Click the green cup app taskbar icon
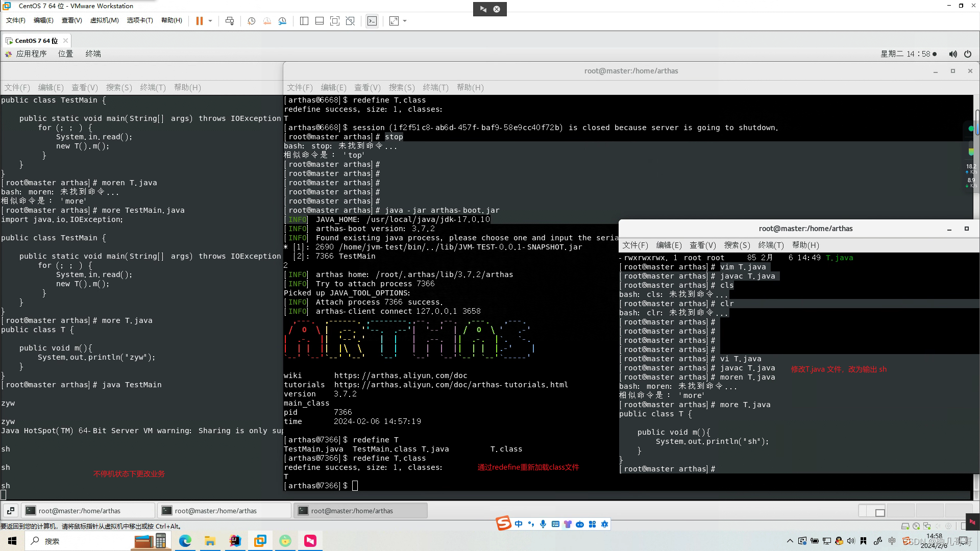 point(285,541)
